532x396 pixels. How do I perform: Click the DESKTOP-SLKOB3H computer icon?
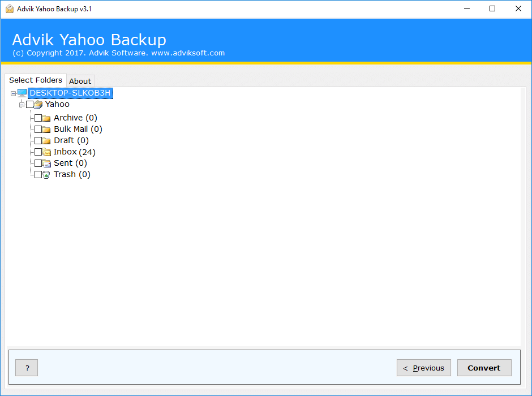coord(22,93)
